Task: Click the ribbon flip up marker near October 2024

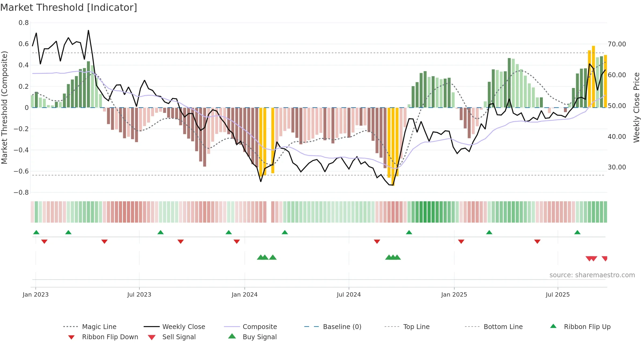Action: point(409,232)
